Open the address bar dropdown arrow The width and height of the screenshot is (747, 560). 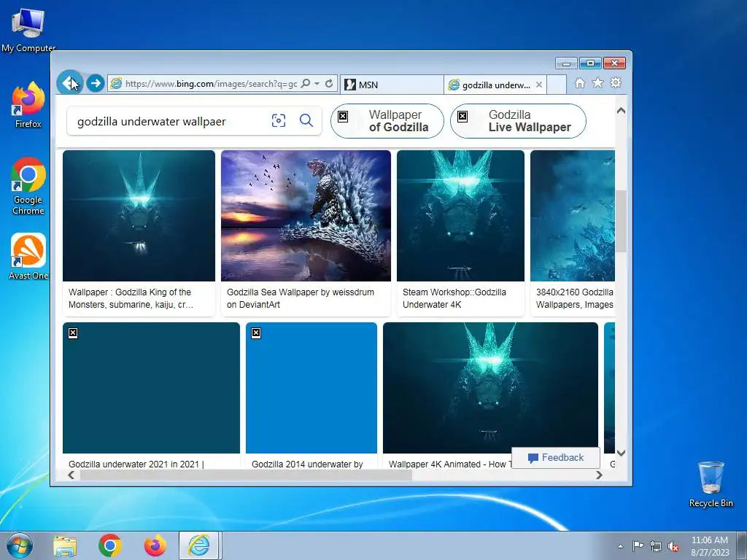point(317,83)
